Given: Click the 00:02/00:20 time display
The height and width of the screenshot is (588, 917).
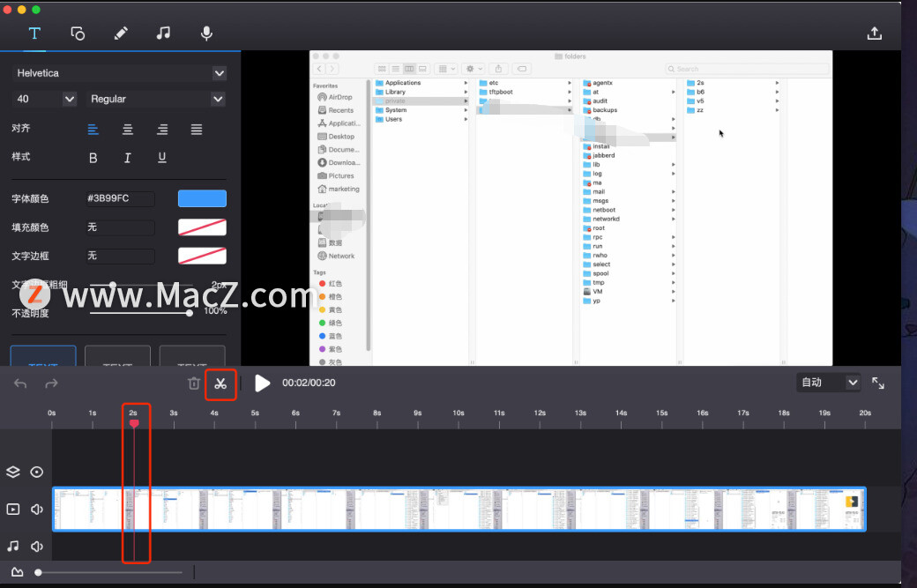Looking at the screenshot, I should 309,383.
